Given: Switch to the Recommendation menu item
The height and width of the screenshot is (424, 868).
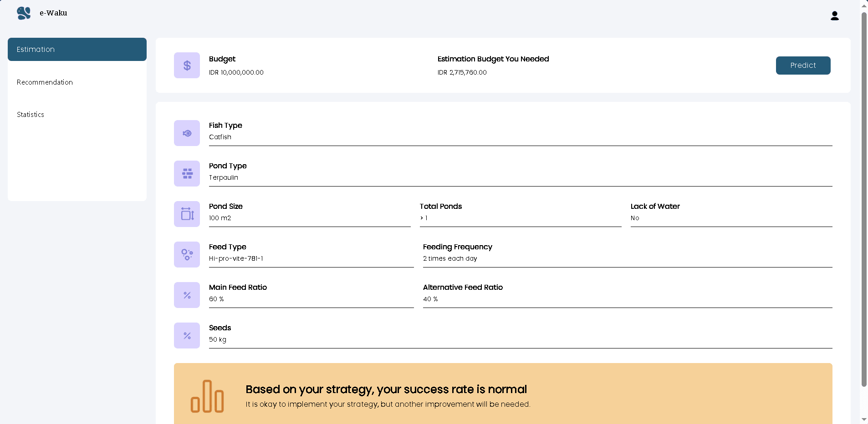Looking at the screenshot, I should [x=45, y=82].
